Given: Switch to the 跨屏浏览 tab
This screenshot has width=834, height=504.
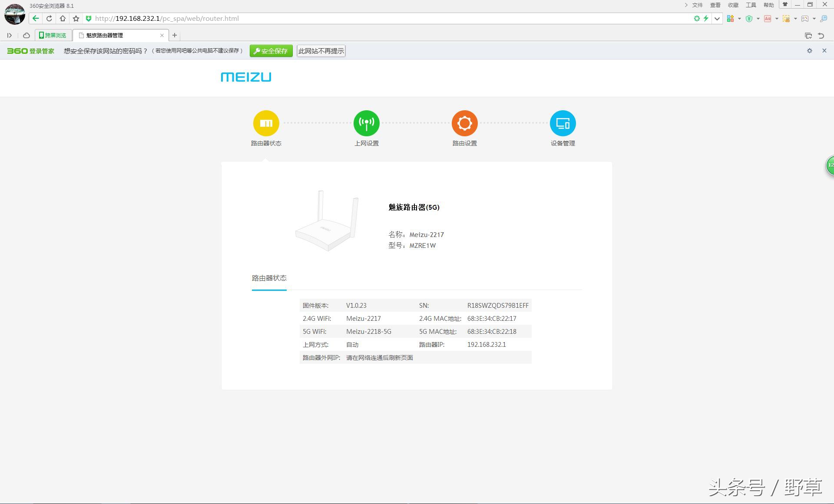Looking at the screenshot, I should point(53,35).
